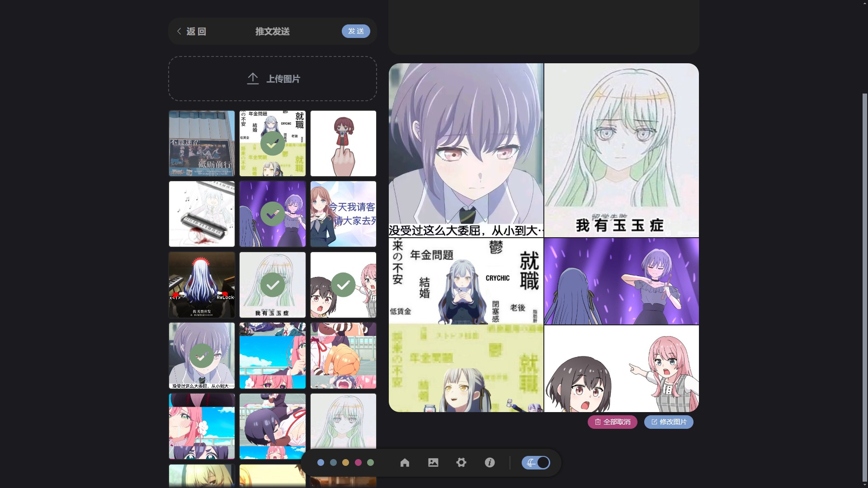Choose the green theme color dot
Image resolution: width=868 pixels, height=488 pixels.
(x=371, y=462)
